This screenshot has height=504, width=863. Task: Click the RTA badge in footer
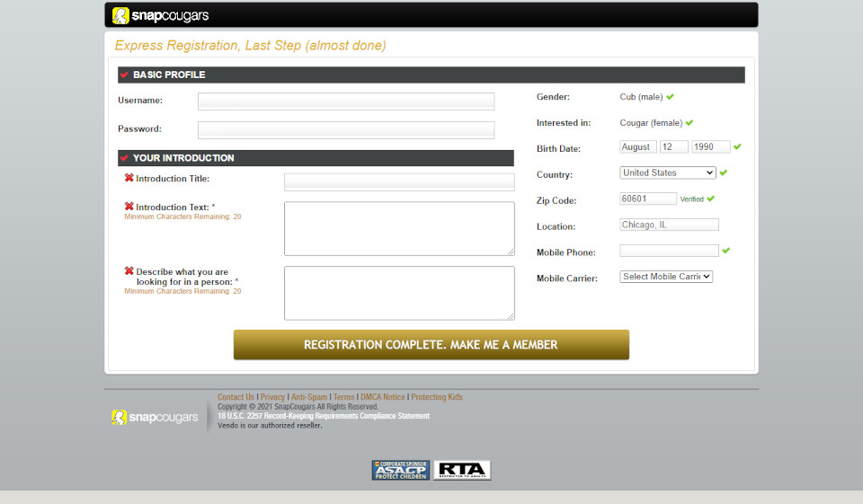coord(462,470)
